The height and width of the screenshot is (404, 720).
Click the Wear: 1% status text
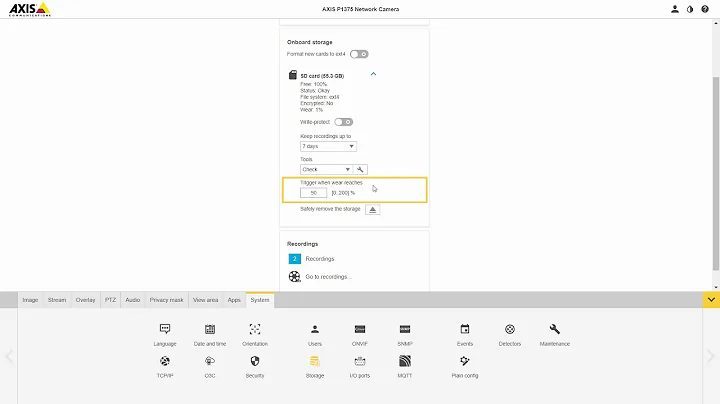(x=311, y=110)
